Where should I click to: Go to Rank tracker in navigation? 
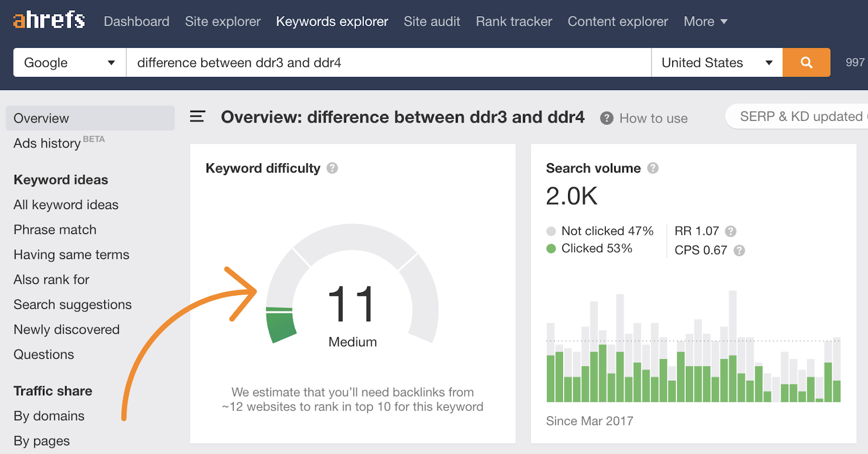tap(514, 21)
